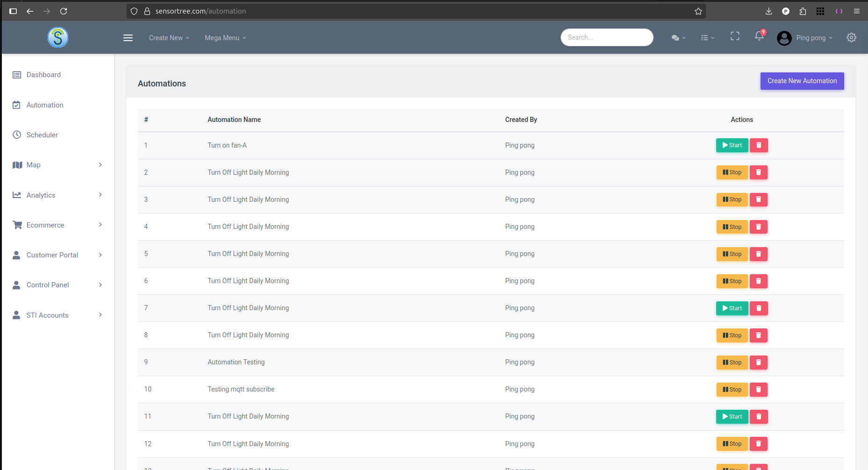Screen dimensions: 868x470
Task: Click the SensorTree logo
Action: pos(57,37)
